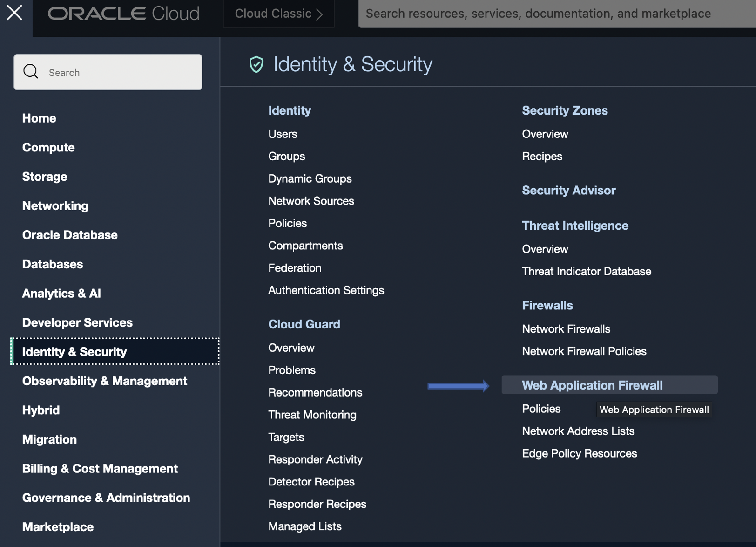Open the Users page
This screenshot has height=547, width=756.
click(283, 134)
